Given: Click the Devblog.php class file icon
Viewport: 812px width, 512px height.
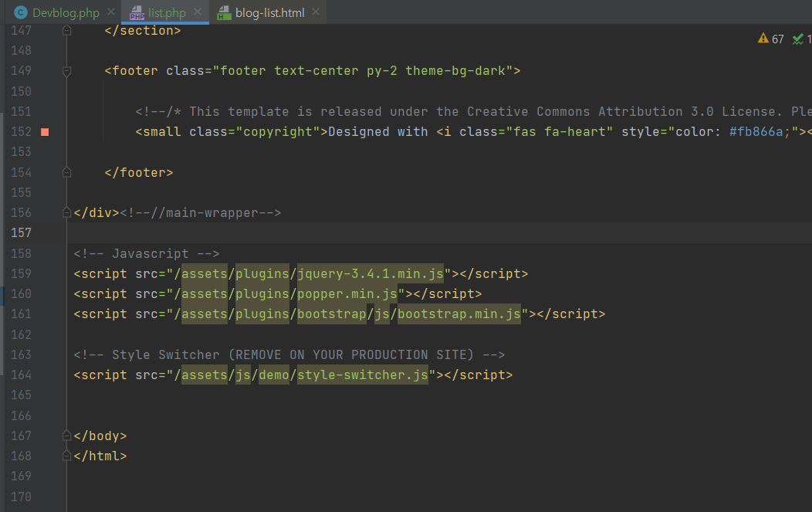Looking at the screenshot, I should coord(21,12).
